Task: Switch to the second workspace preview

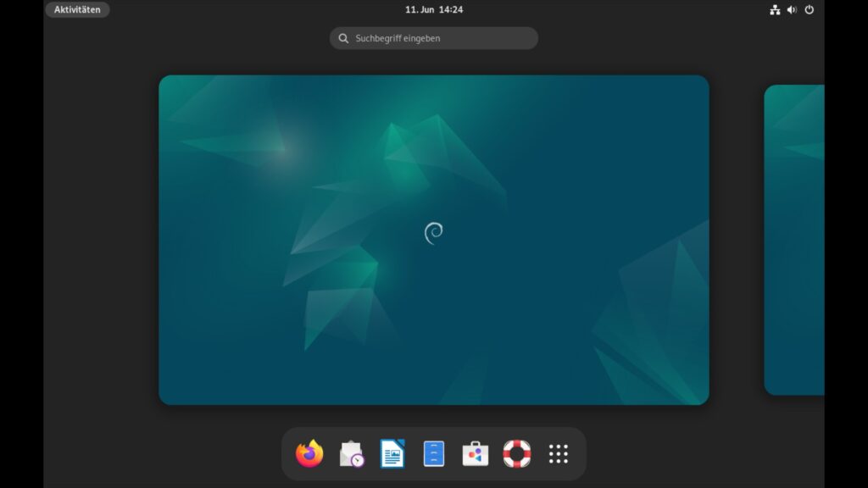Action: click(x=794, y=240)
